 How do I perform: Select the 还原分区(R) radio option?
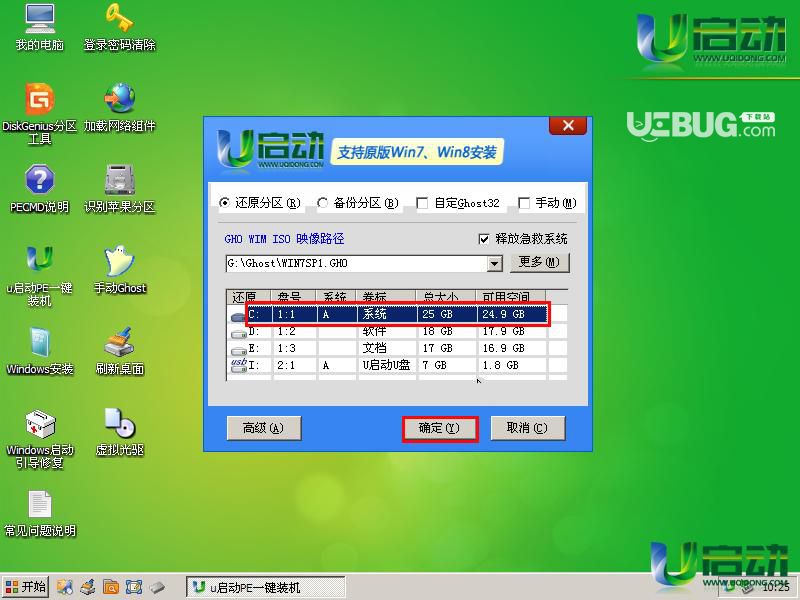(x=260, y=203)
